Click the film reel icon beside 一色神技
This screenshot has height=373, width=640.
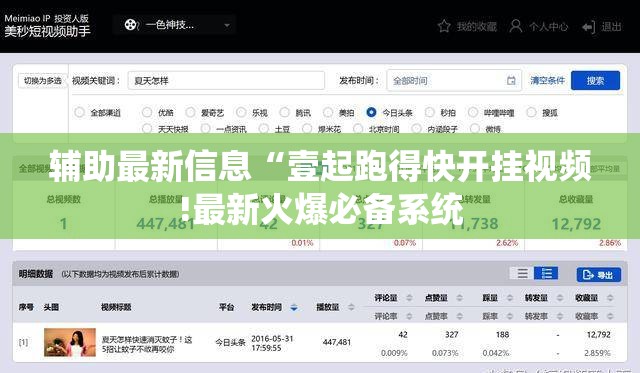coord(131,25)
